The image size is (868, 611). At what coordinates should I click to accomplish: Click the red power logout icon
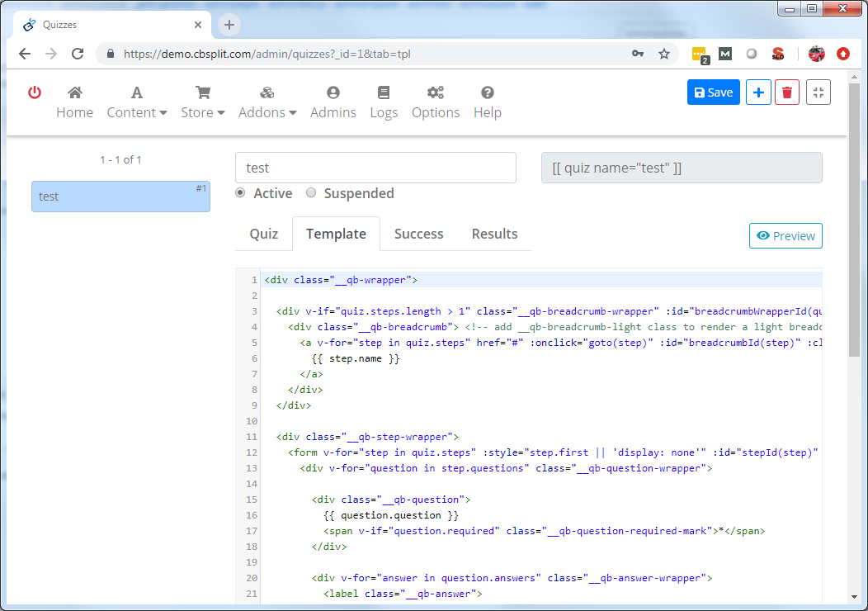[x=35, y=92]
